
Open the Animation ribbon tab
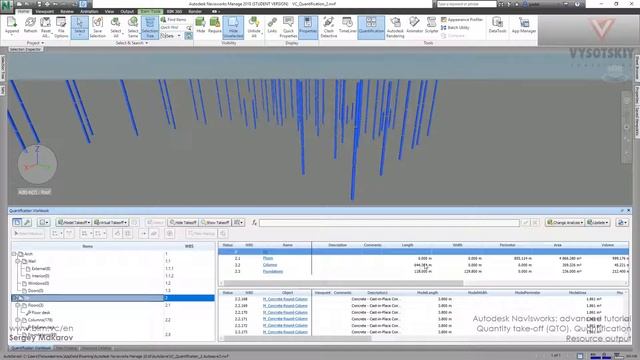click(89, 11)
